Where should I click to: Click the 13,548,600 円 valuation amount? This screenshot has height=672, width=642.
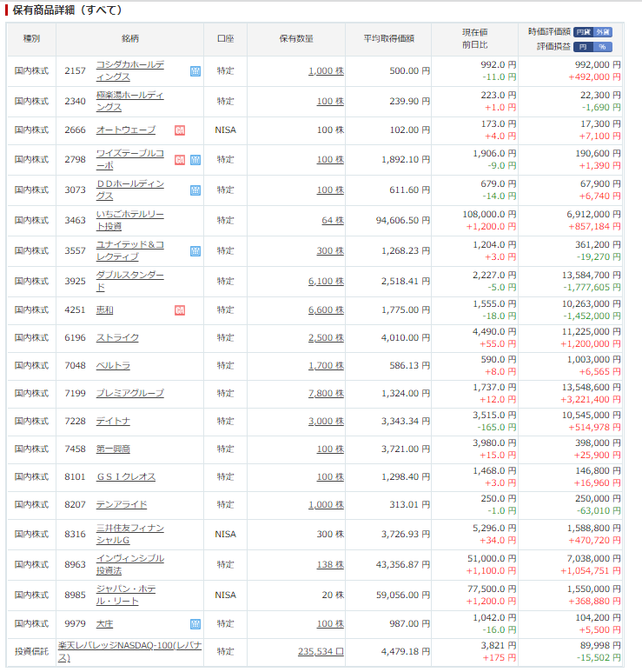coord(592,388)
